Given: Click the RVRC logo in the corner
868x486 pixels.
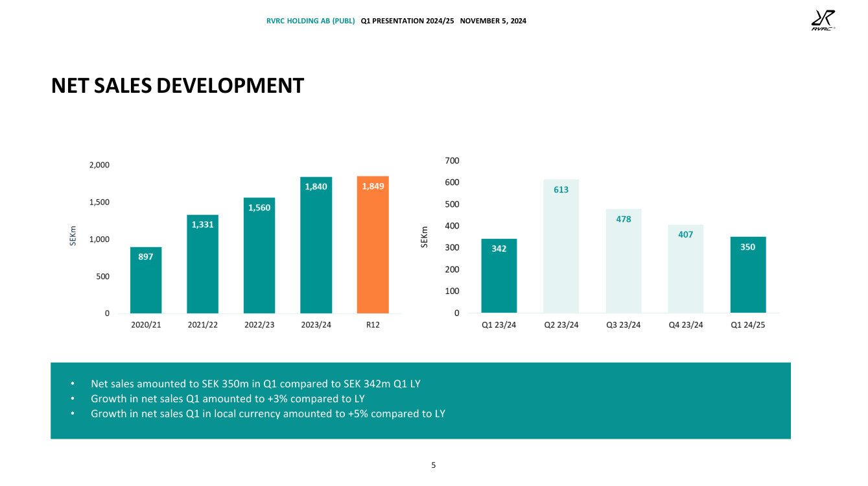Looking at the screenshot, I should [x=822, y=20].
